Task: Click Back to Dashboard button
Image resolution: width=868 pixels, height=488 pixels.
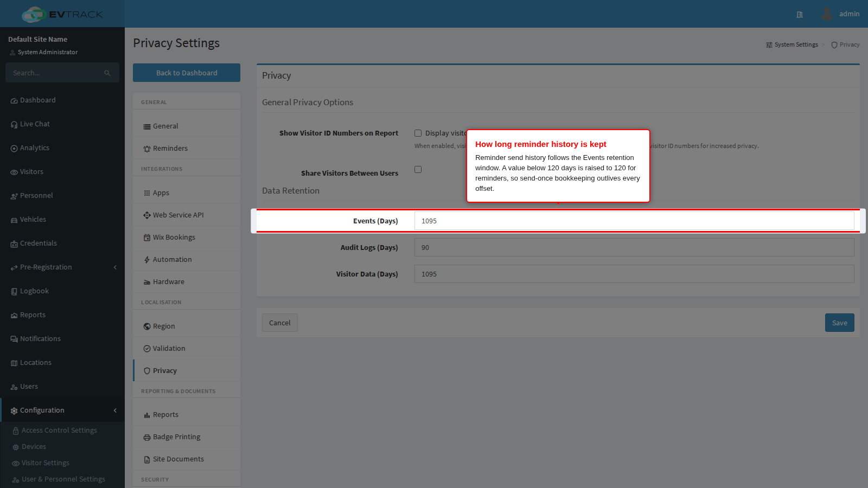Action: tap(187, 73)
